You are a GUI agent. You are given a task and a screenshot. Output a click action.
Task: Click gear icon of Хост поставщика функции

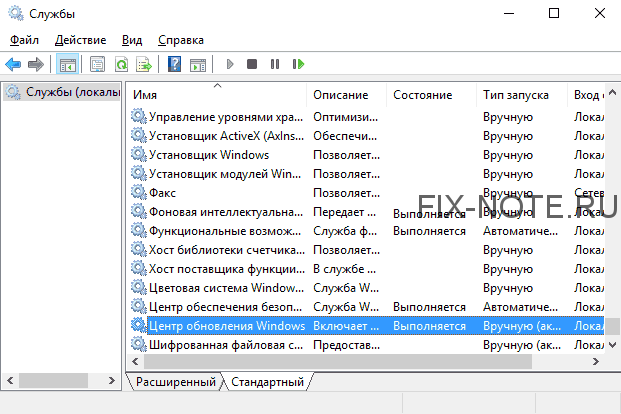click(x=139, y=269)
